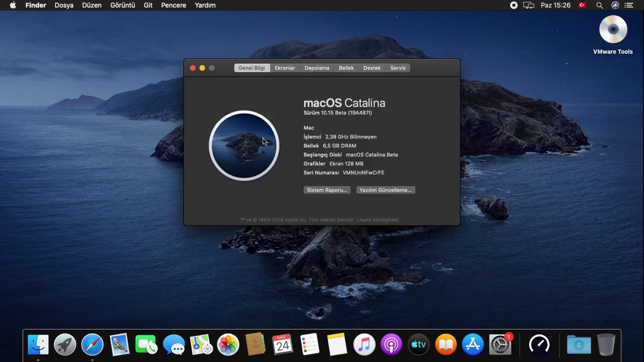
Task: Switch to the Servis tab
Action: (398, 68)
